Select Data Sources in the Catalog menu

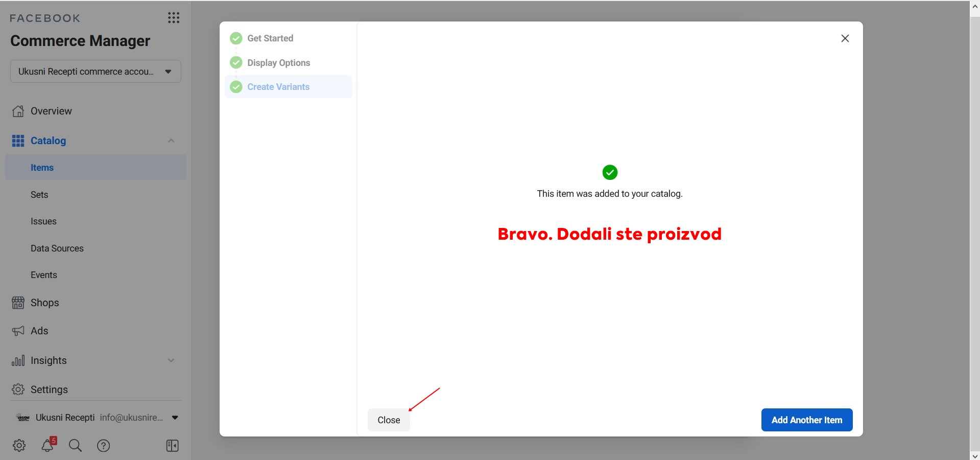point(57,248)
